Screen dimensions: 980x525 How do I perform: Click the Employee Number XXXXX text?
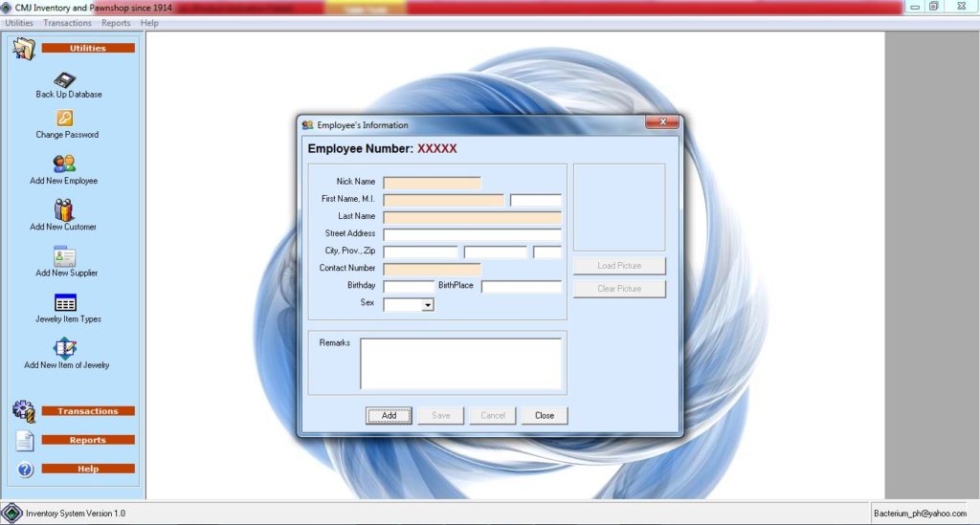(x=383, y=148)
